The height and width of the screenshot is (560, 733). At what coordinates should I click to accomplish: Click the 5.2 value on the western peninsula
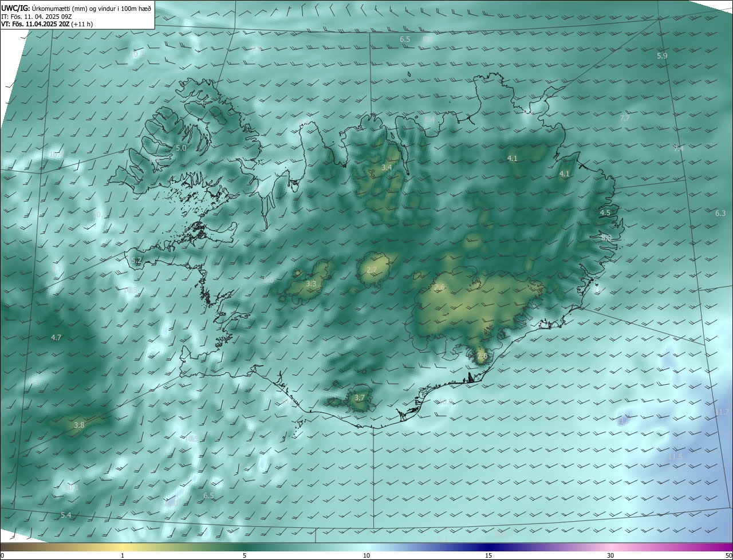click(136, 260)
